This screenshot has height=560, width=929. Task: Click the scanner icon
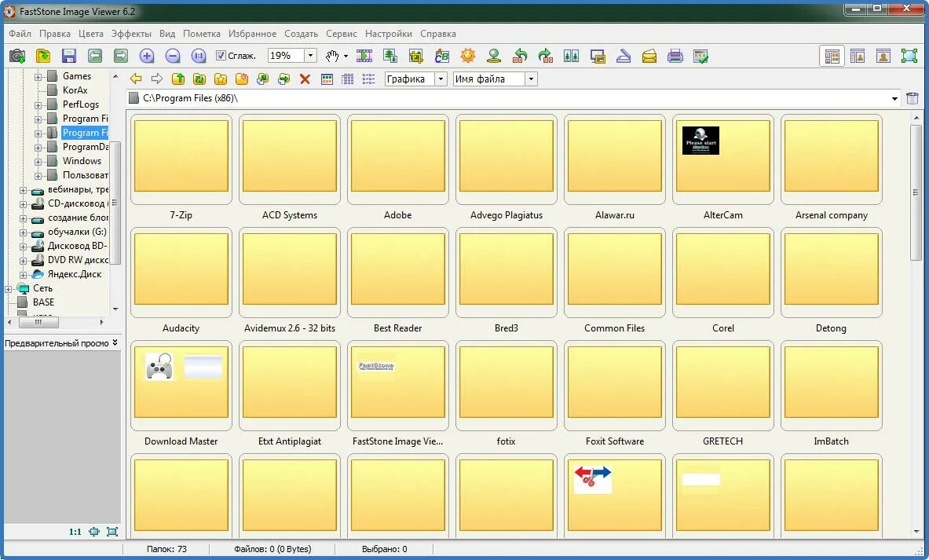tap(624, 57)
